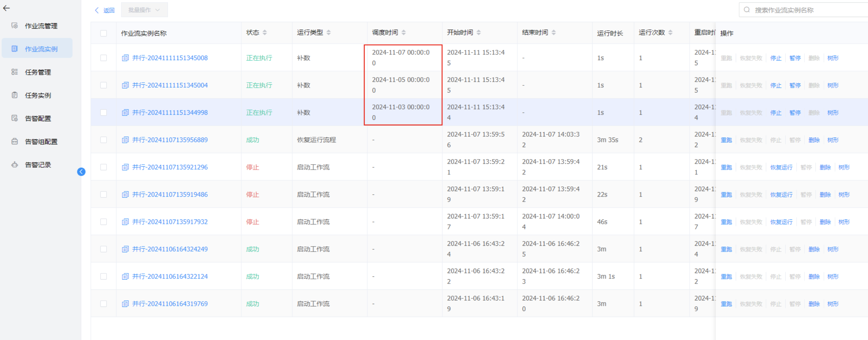The width and height of the screenshot is (868, 340).
Task: Select checkbox for 并行-20241107135956889
Action: 104,140
